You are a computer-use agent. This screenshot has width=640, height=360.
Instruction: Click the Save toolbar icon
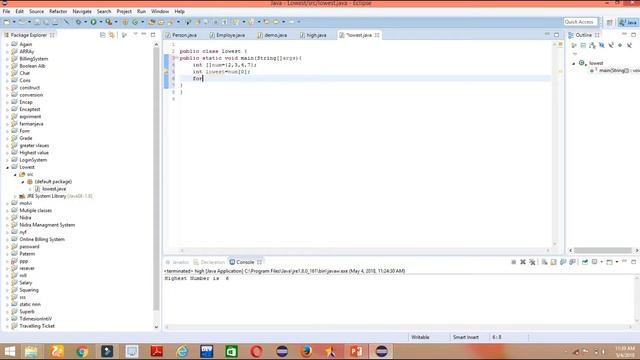37,22
